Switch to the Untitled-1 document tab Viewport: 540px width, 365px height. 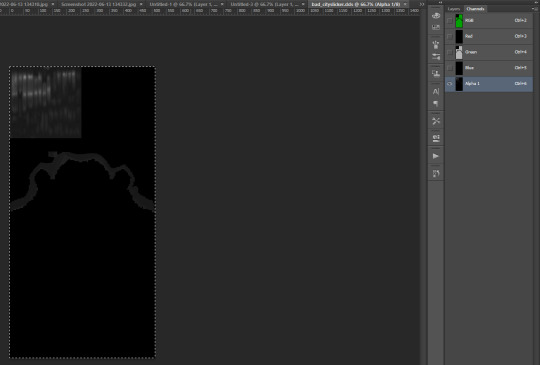[183, 4]
